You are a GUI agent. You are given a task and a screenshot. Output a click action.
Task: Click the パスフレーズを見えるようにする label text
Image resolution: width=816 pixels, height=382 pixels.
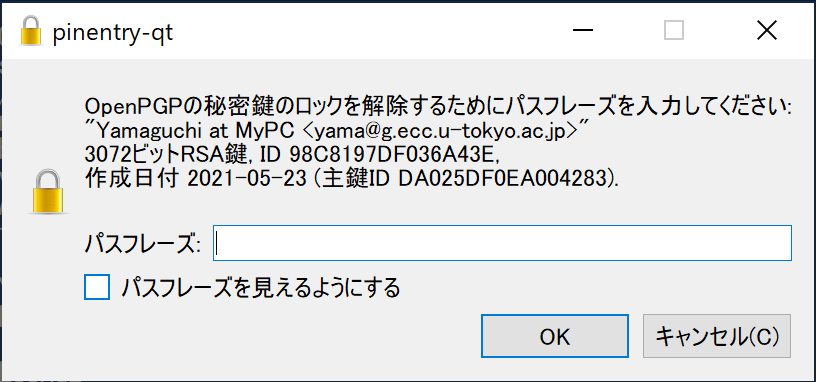260,287
